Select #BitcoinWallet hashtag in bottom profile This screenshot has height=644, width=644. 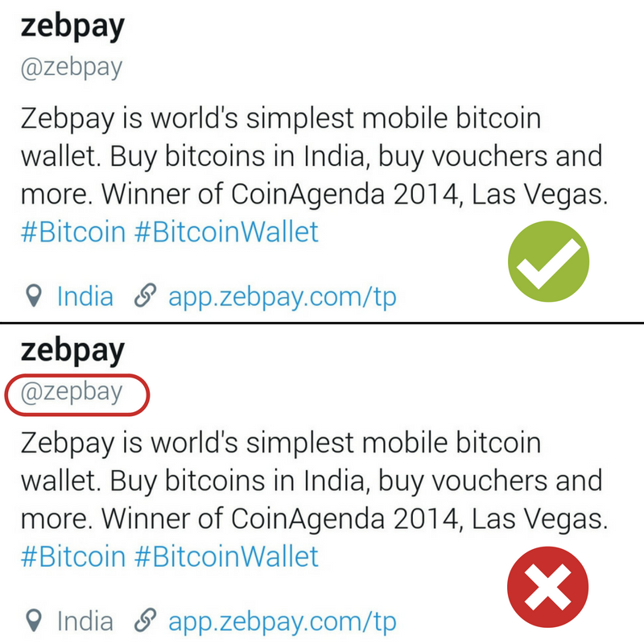coord(226,556)
